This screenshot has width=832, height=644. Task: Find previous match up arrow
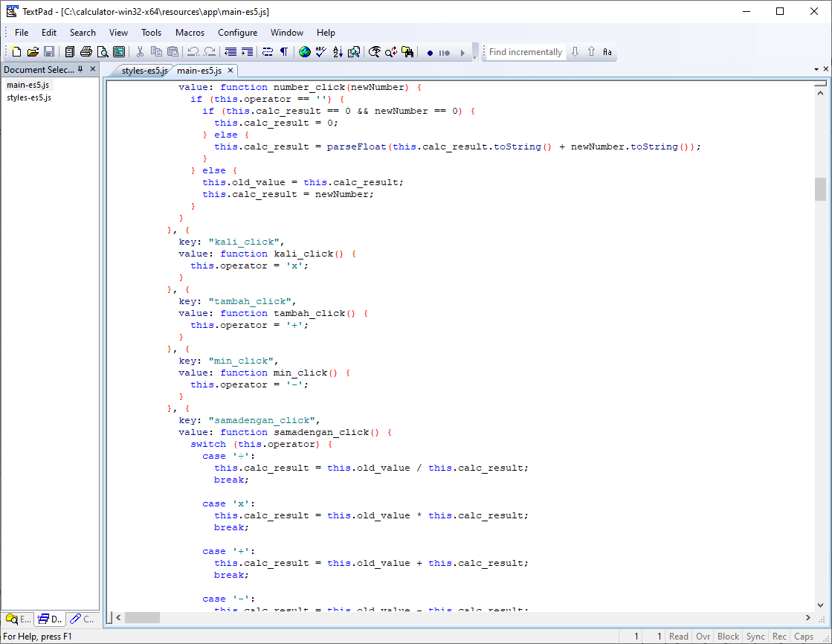[592, 52]
